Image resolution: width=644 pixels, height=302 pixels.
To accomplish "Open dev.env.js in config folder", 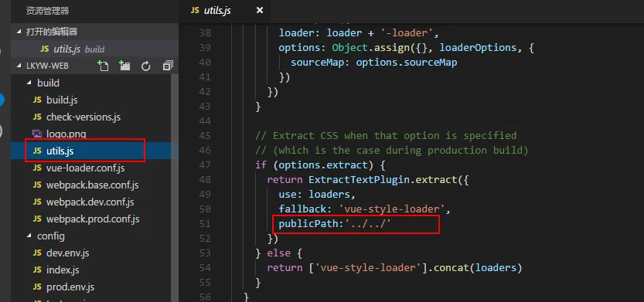I will (67, 253).
